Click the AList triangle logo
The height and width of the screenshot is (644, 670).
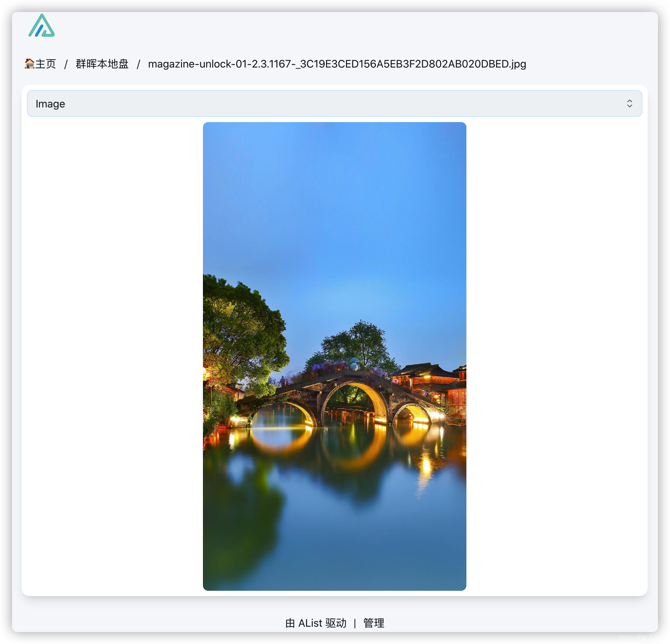point(41,26)
